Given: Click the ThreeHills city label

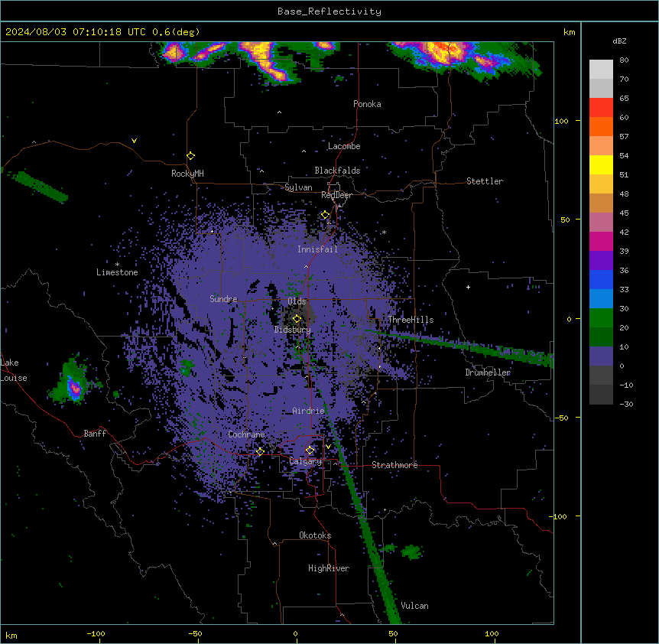Looking at the screenshot, I should 411,320.
